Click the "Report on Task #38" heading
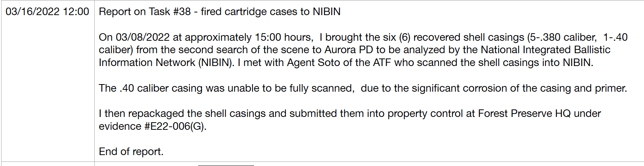644x166 pixels. click(145, 12)
